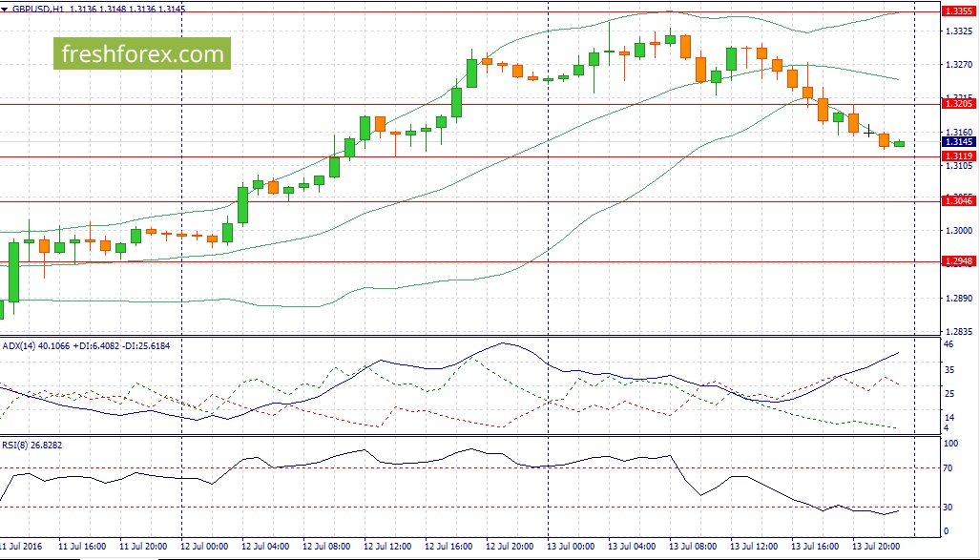
Task: Click the last green candle at 1.3145
Action: click(900, 144)
